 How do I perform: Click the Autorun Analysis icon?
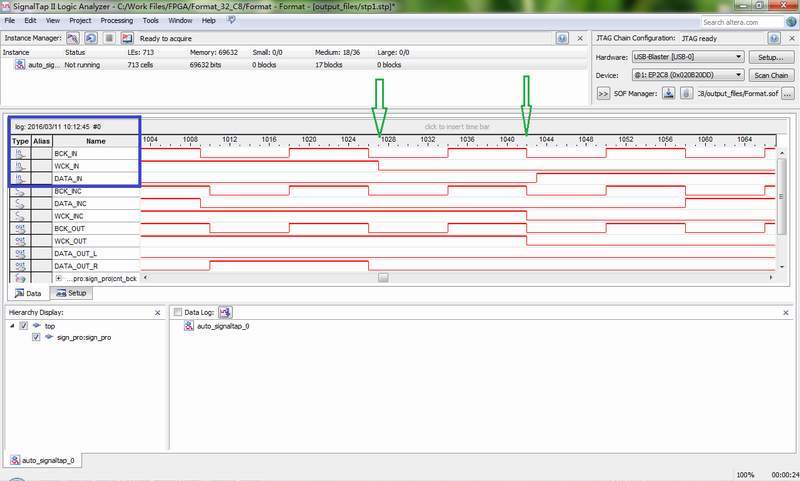point(91,38)
